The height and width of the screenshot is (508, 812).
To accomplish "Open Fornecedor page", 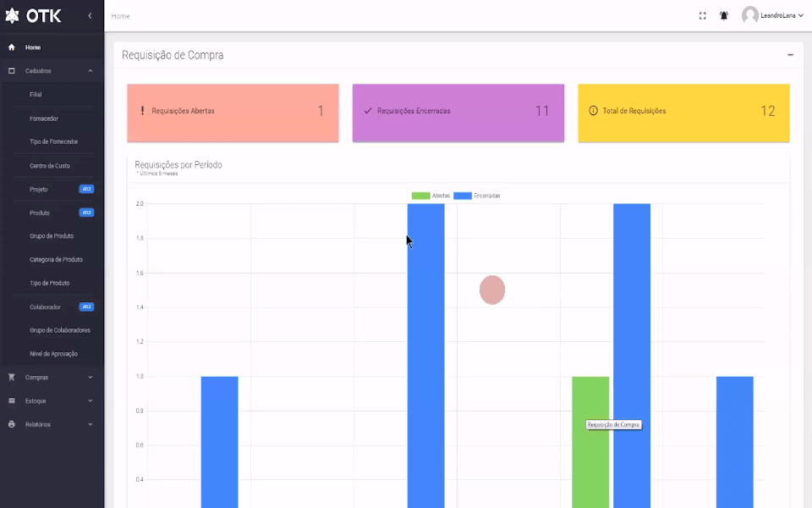I will pos(44,119).
